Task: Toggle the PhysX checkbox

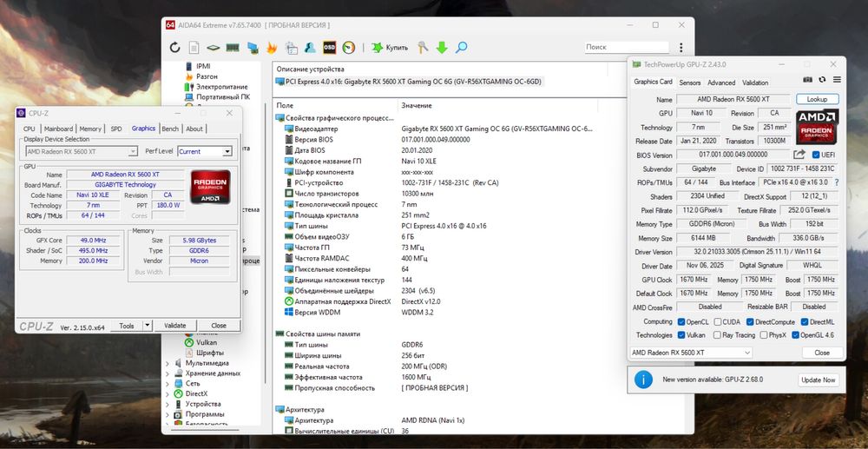Action: click(763, 335)
